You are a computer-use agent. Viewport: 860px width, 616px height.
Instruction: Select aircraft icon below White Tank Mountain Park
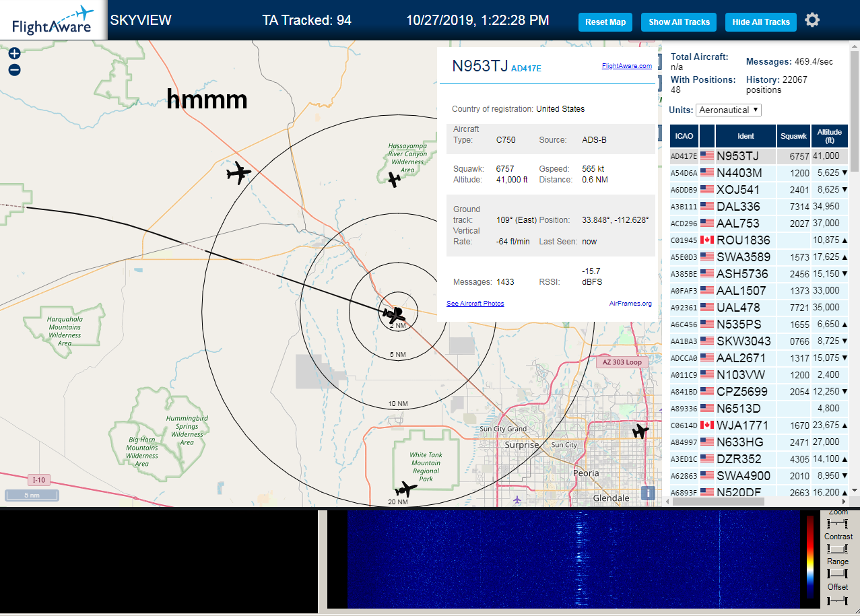[x=406, y=489]
